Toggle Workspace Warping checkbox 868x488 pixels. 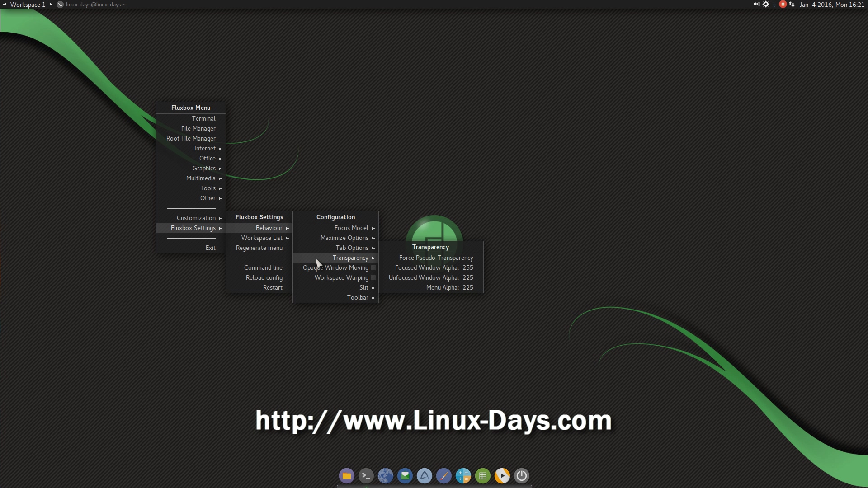[x=373, y=277]
